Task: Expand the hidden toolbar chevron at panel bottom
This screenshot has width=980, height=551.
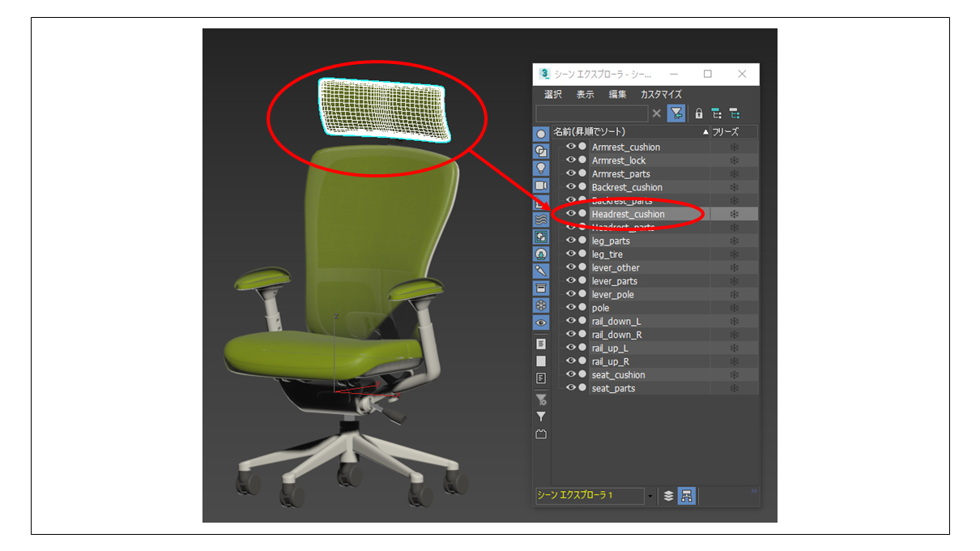Action: tap(754, 490)
